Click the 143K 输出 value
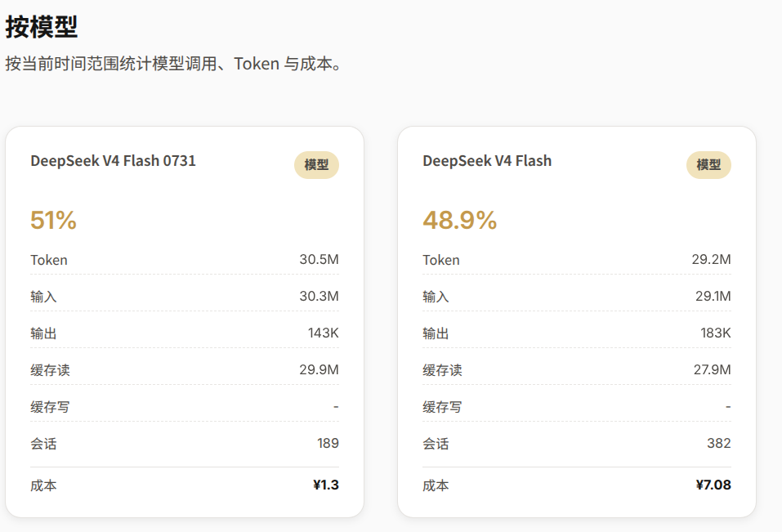The height and width of the screenshot is (532, 782). (323, 333)
